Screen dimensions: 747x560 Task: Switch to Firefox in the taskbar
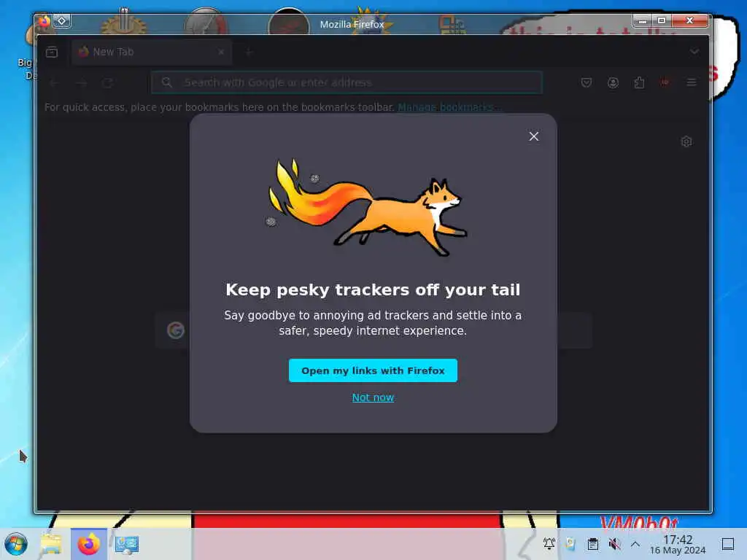pos(89,544)
